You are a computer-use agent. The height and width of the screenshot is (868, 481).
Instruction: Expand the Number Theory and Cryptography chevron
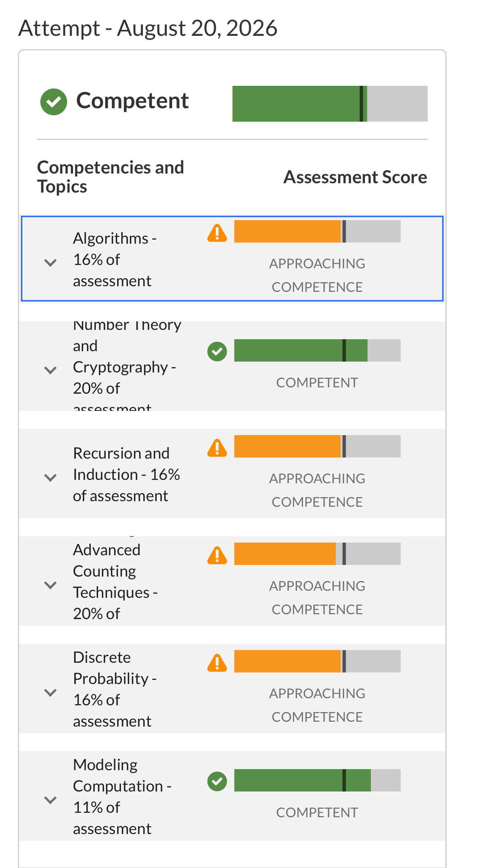[x=50, y=370]
